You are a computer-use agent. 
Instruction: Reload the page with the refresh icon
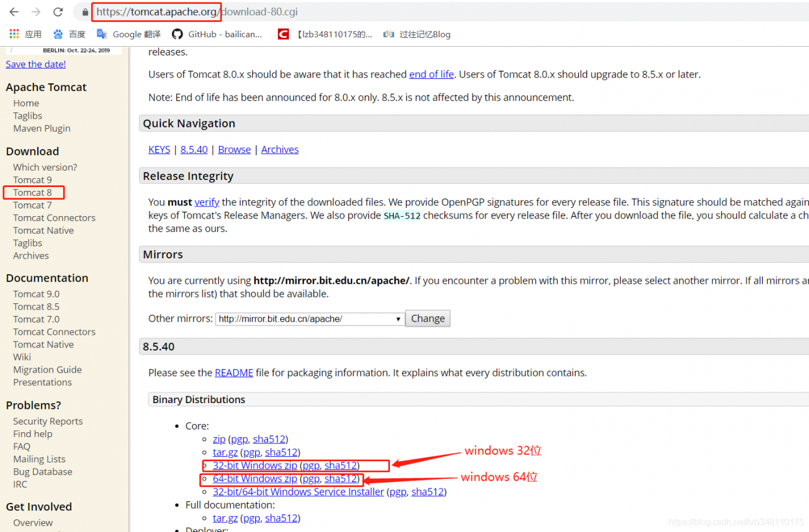(x=58, y=12)
